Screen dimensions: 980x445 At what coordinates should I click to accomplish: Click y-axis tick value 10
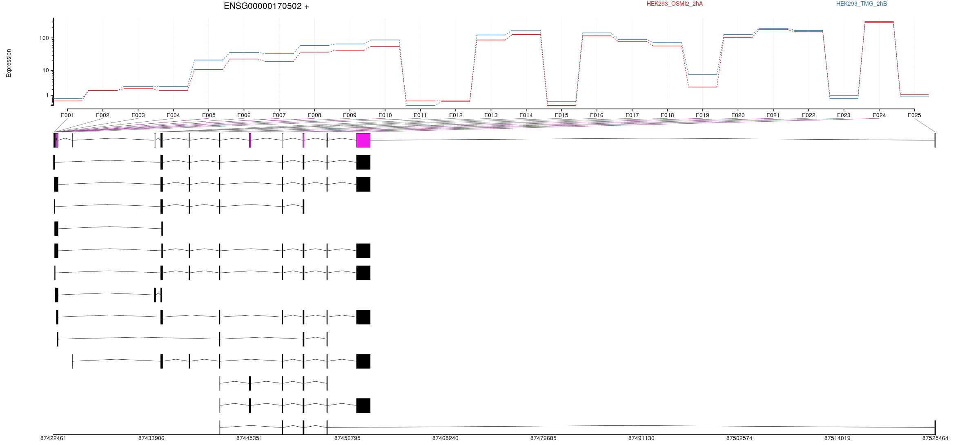[45, 70]
